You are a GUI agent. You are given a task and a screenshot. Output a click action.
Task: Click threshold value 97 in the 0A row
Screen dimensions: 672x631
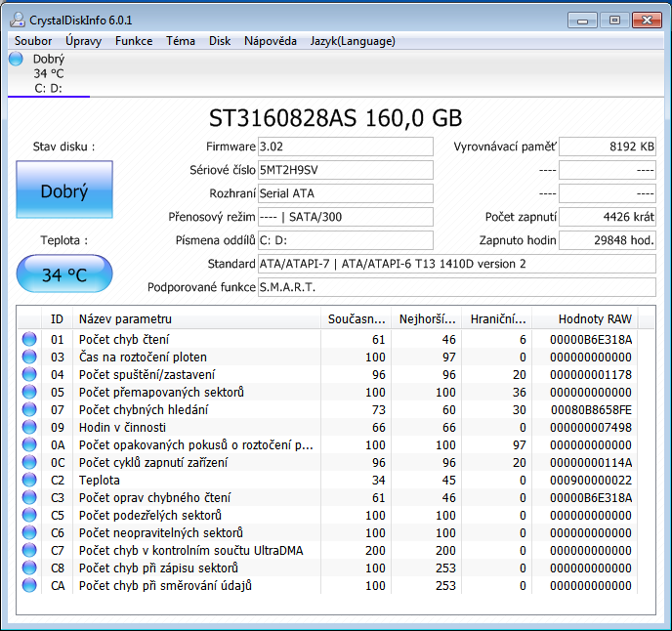pyautogui.click(x=519, y=445)
